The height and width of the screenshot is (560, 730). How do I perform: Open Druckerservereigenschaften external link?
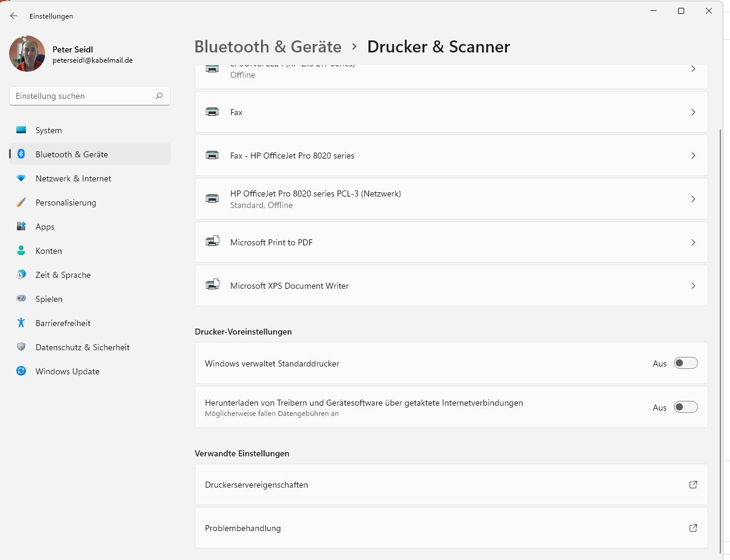(x=693, y=485)
